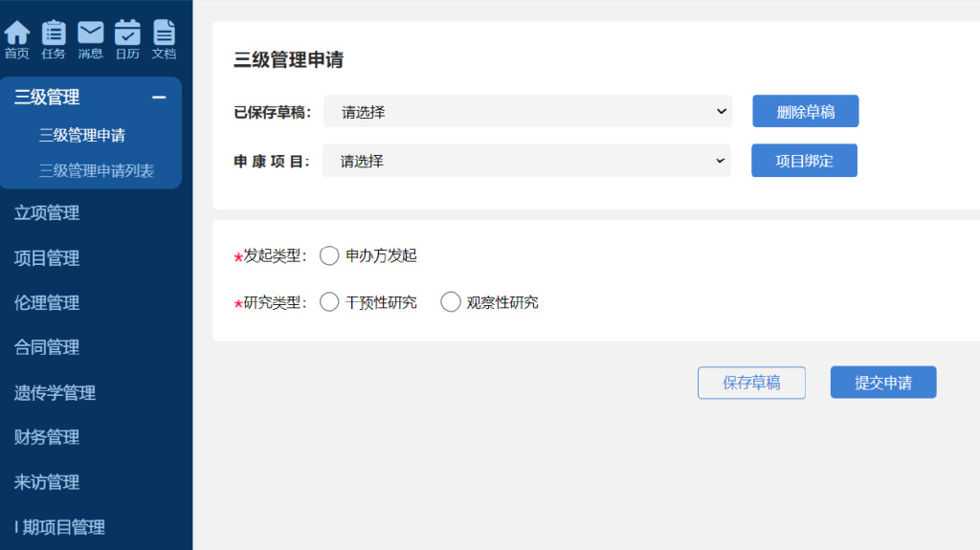980x550 pixels.
Task: Open the Messages (消息) envelope icon
Action: coord(90,34)
